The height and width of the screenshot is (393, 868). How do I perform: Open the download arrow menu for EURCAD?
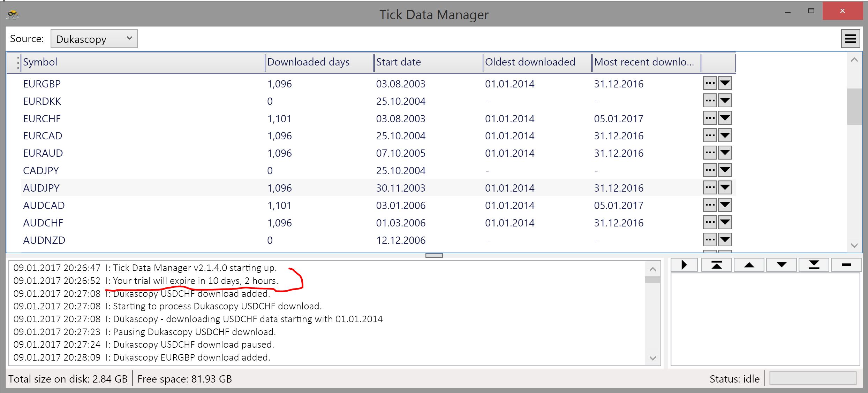point(725,136)
